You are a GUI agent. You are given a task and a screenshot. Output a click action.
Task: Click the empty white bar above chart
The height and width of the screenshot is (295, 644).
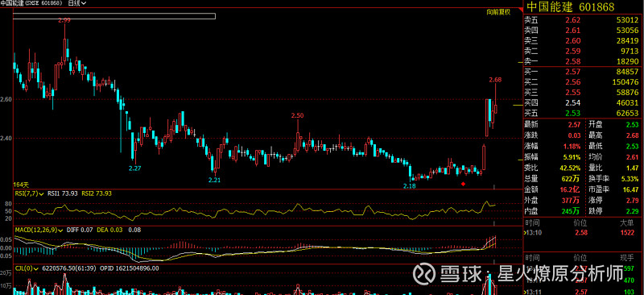click(114, 16)
